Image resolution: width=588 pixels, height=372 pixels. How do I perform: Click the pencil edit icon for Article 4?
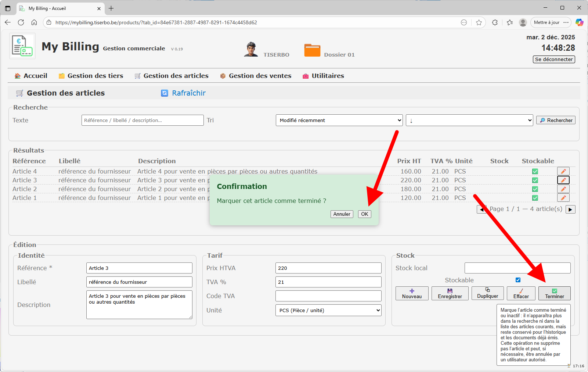(x=563, y=171)
